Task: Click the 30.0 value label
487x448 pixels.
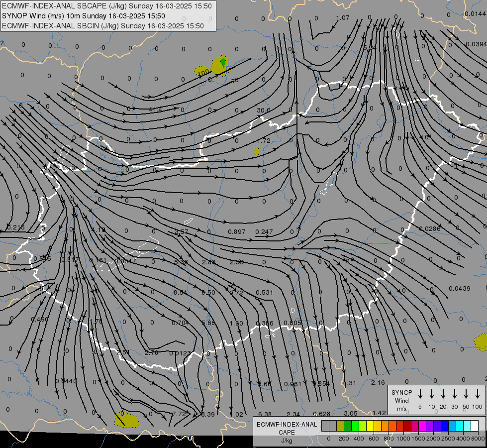Action: (263, 111)
